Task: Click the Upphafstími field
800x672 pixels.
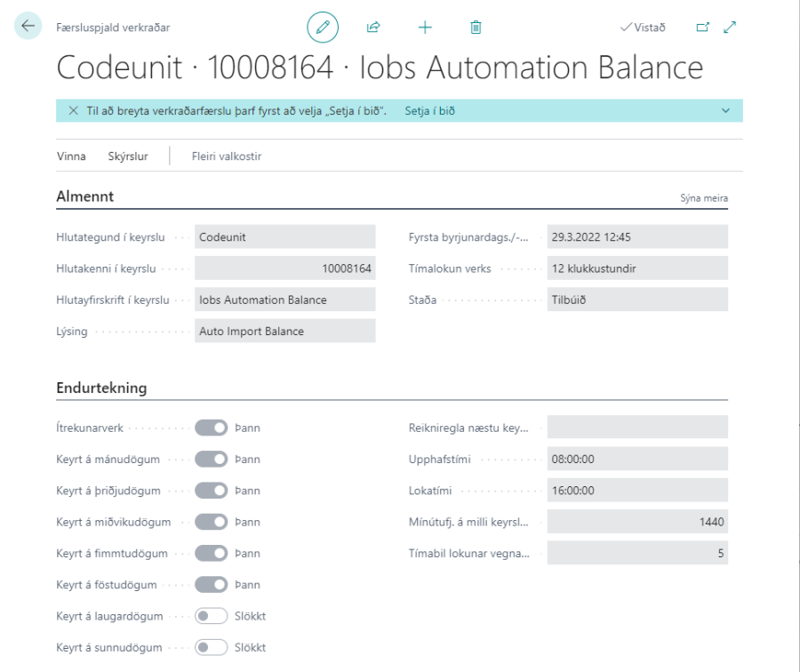Action: (x=636, y=460)
